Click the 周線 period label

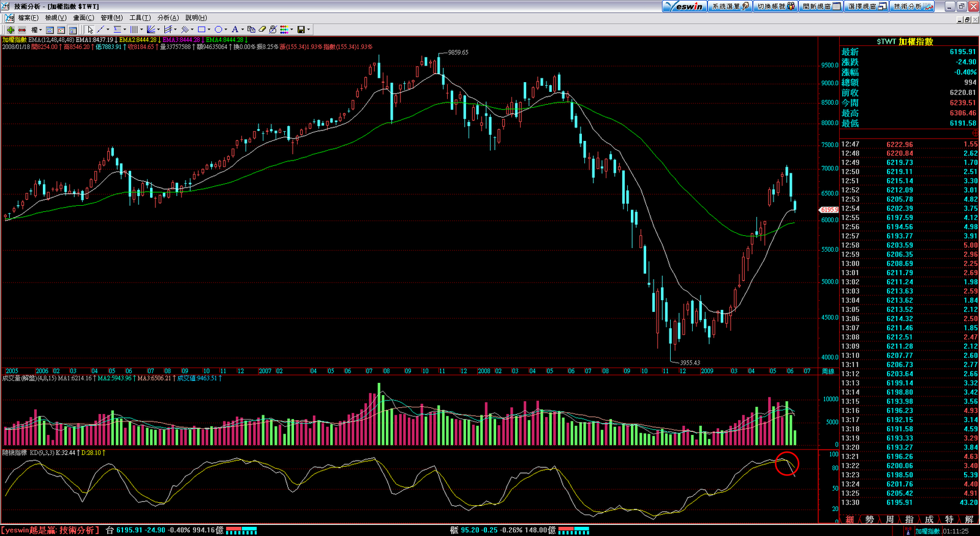(828, 371)
